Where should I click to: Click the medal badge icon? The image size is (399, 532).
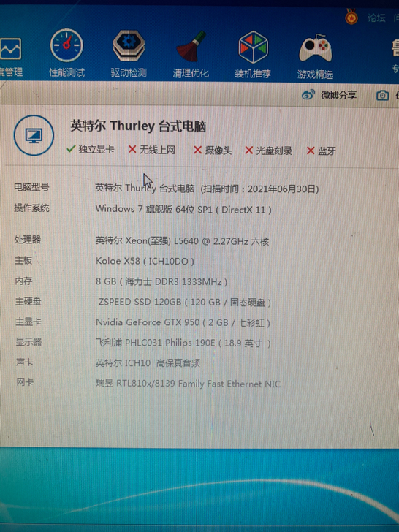pyautogui.click(x=351, y=17)
